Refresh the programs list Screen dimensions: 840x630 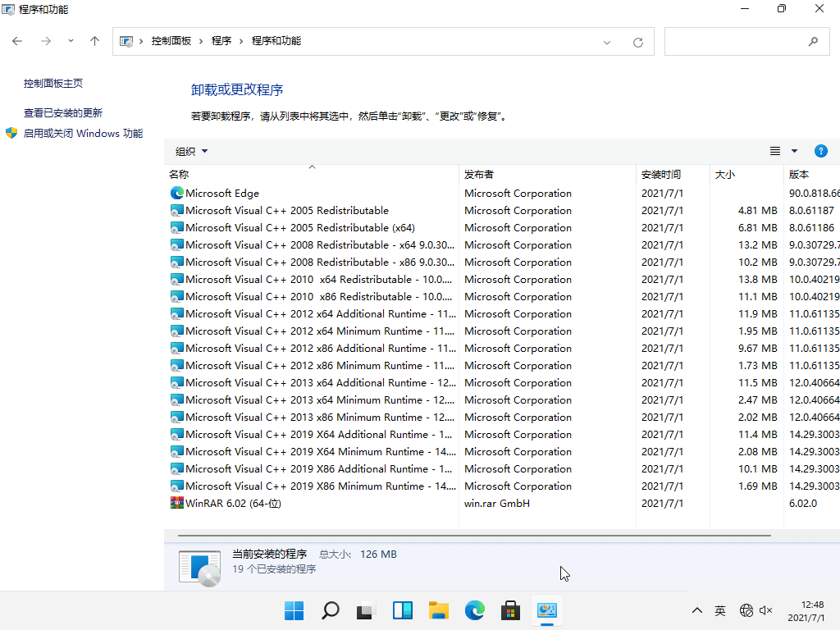638,43
